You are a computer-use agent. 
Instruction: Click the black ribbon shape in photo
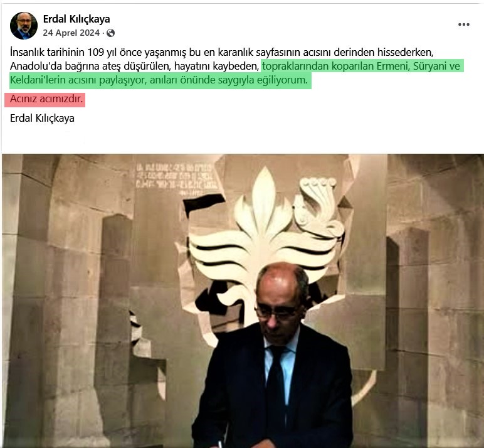204,203
